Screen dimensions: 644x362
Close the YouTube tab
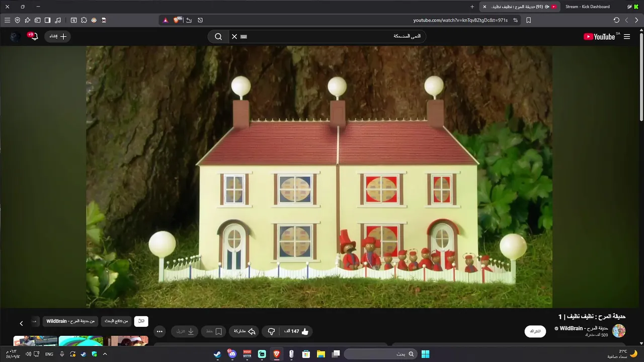[485, 7]
